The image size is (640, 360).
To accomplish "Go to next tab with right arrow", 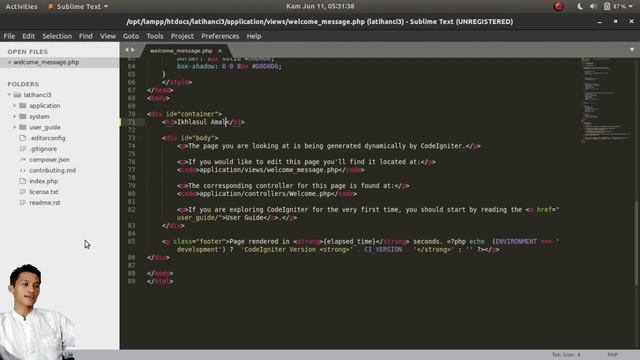I will pos(133,50).
